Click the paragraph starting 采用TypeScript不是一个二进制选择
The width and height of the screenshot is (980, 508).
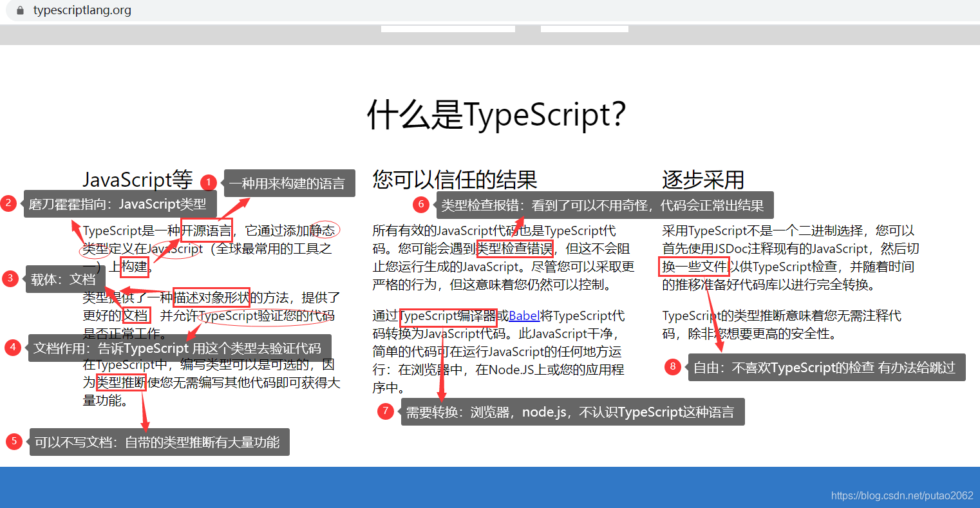[791, 258]
